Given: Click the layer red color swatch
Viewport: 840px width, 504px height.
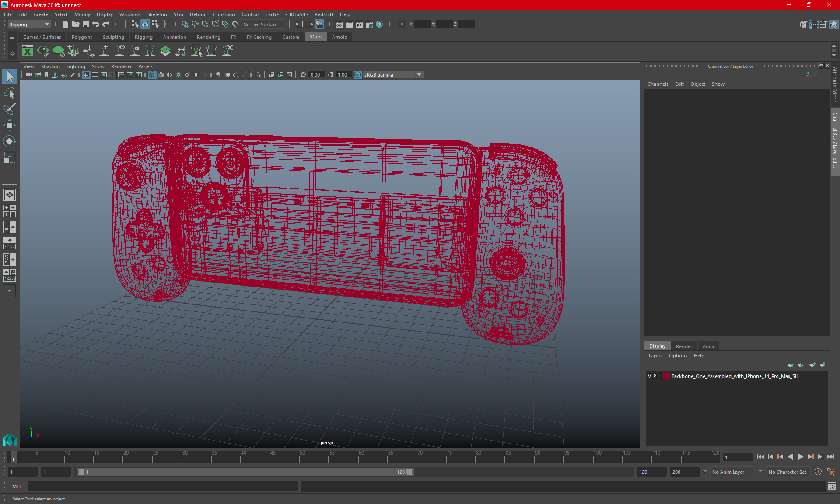Looking at the screenshot, I should [x=666, y=376].
